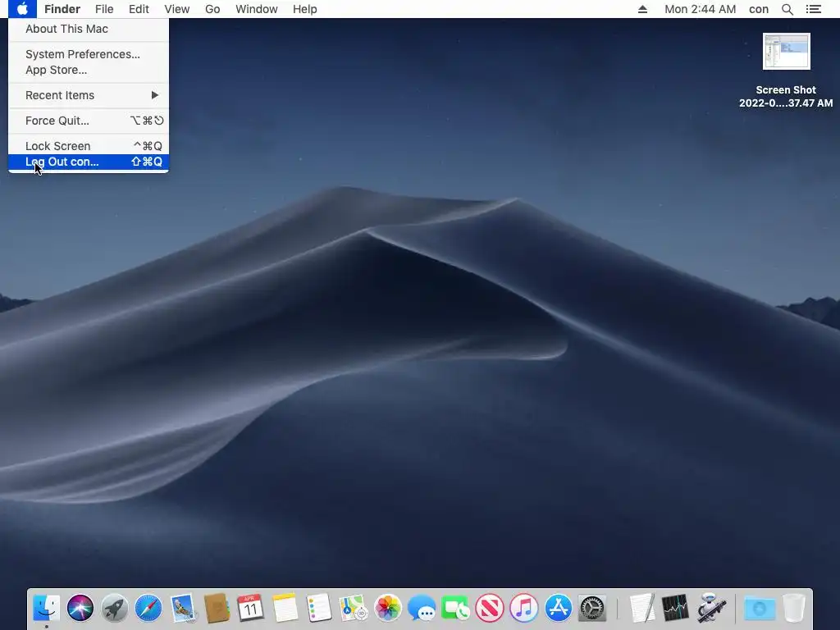Click the Apple logo menu
The height and width of the screenshot is (630, 840).
pyautogui.click(x=22, y=9)
